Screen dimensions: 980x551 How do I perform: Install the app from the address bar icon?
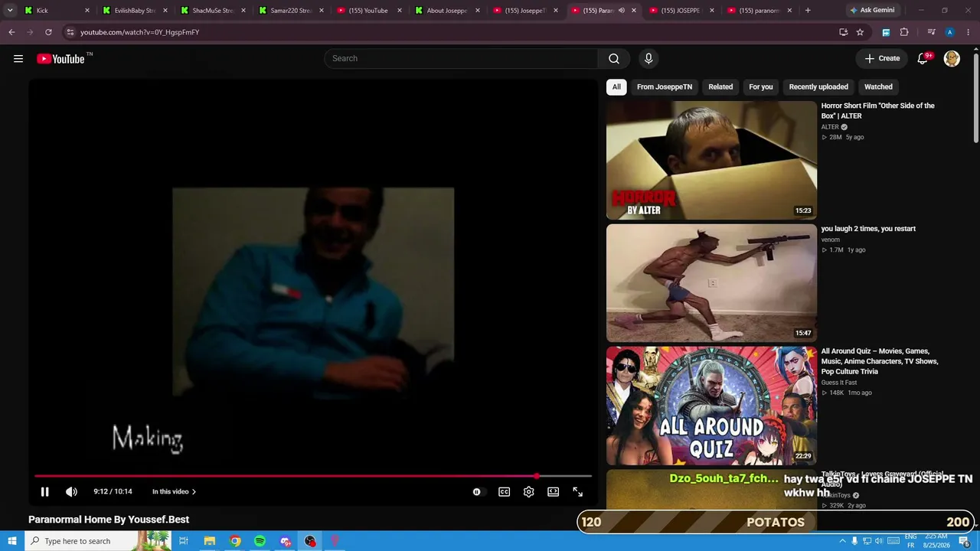(843, 32)
